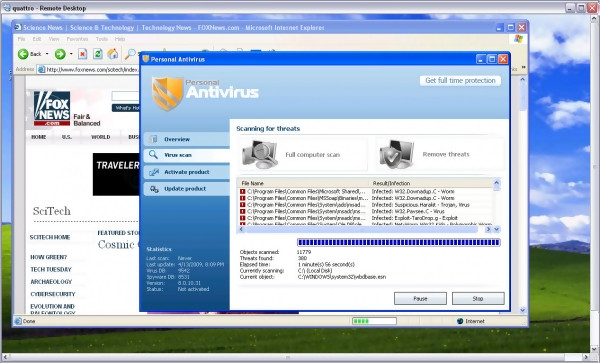Switch to the Overview section
The image size is (600, 363).
tap(187, 139)
